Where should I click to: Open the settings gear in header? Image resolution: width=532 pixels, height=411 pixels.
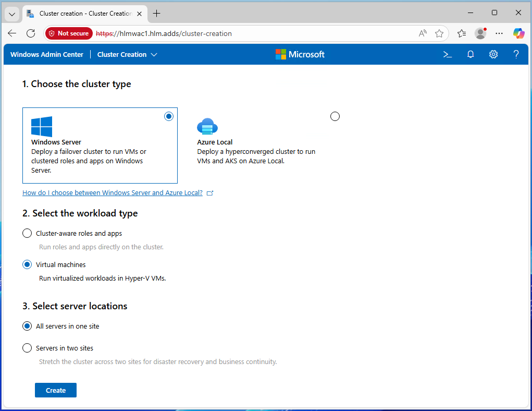(493, 54)
